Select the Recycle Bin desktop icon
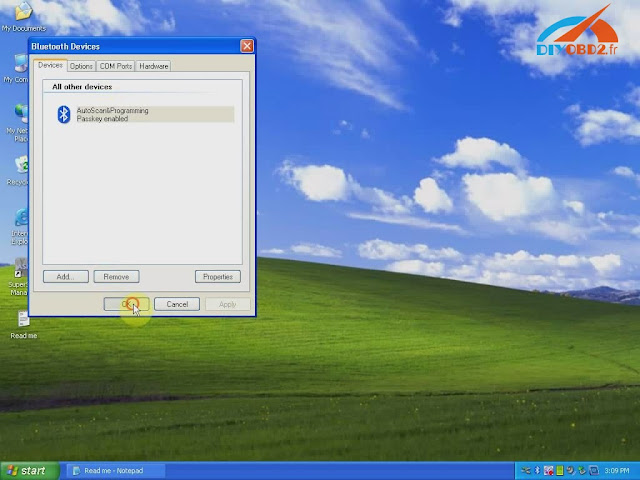640x480 pixels. (20, 171)
